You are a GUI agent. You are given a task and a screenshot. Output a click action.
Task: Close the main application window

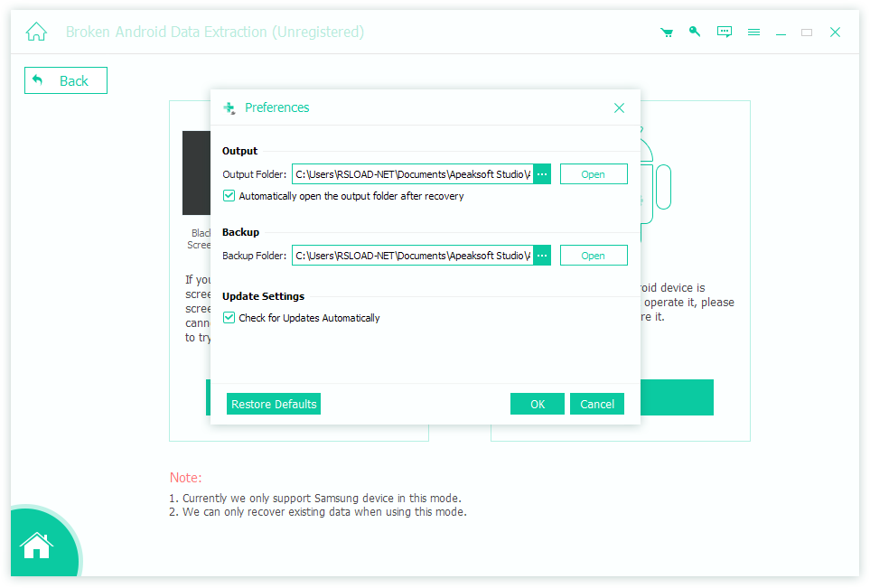tap(835, 33)
